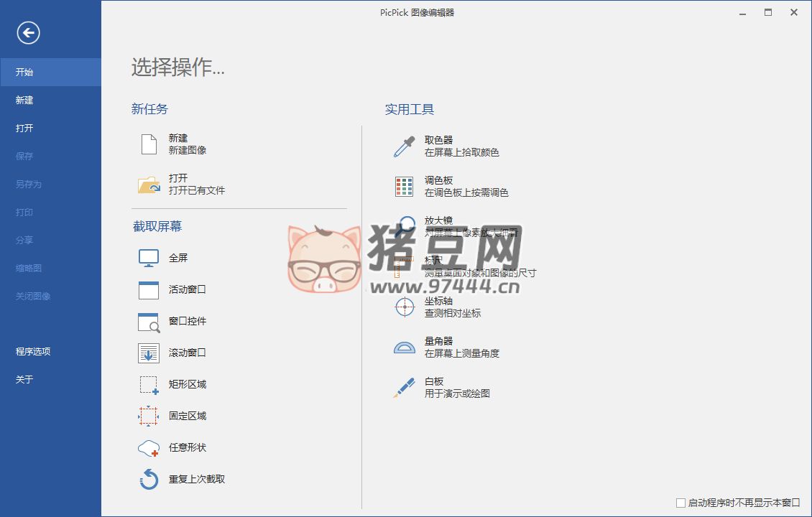
Task: Open the crosshair coordinate axis tool
Action: 405,307
